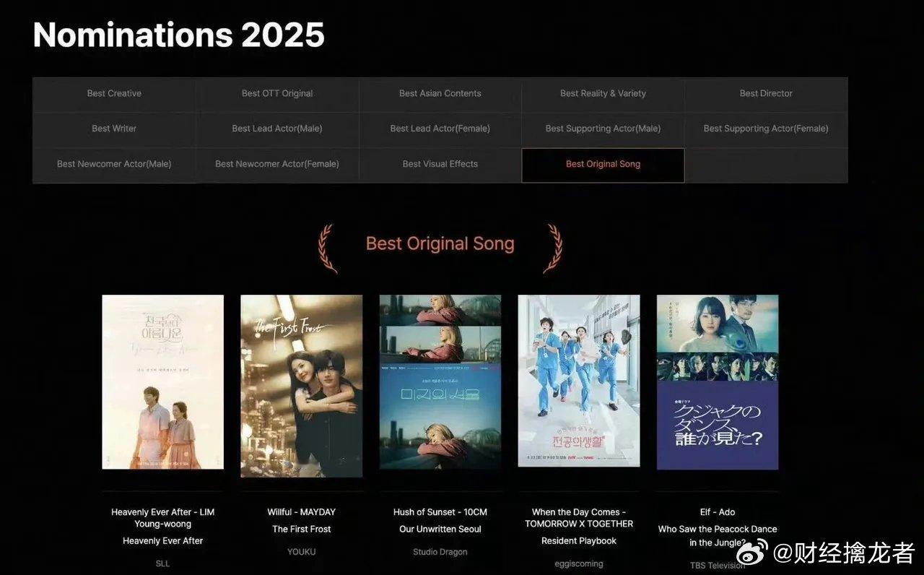Viewport: 924px width, 575px height.
Task: Select the highlighted Best Original Song tab
Action: point(603,165)
